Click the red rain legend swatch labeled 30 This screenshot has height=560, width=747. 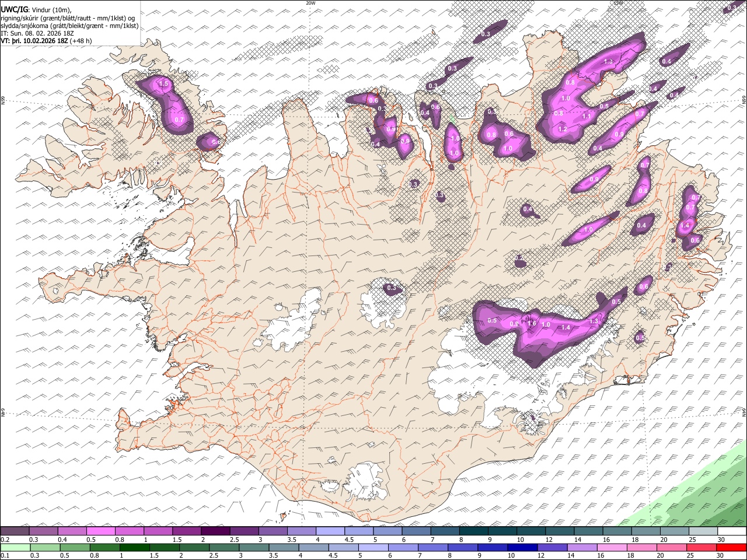[x=731, y=548]
